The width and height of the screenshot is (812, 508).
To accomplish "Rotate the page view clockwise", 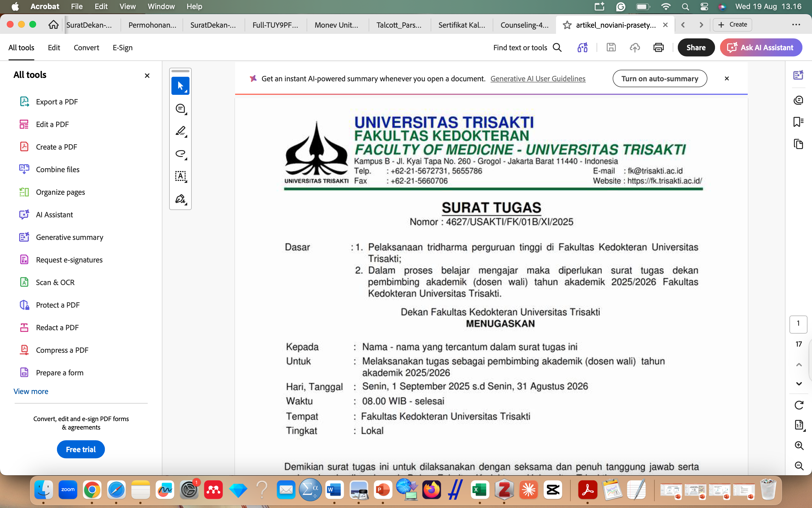I will [x=799, y=405].
